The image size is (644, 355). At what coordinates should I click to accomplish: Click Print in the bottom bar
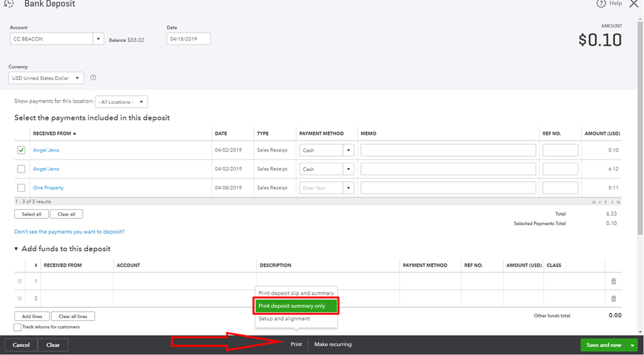pyautogui.click(x=296, y=344)
